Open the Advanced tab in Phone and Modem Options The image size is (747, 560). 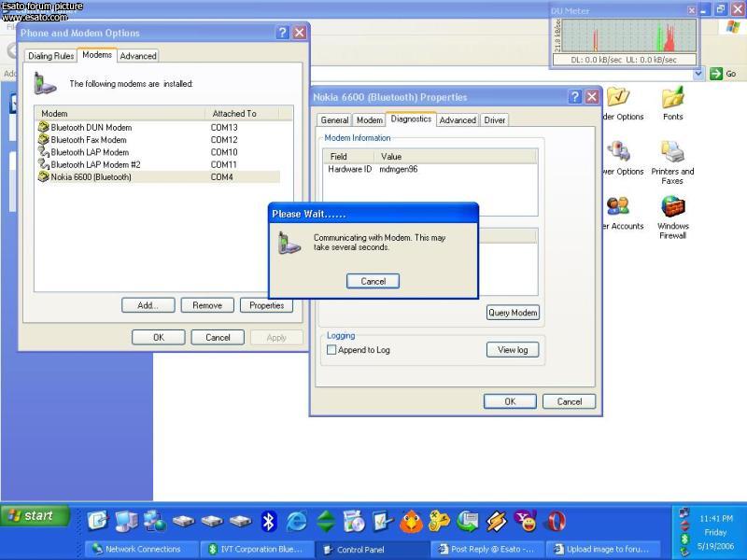138,56
